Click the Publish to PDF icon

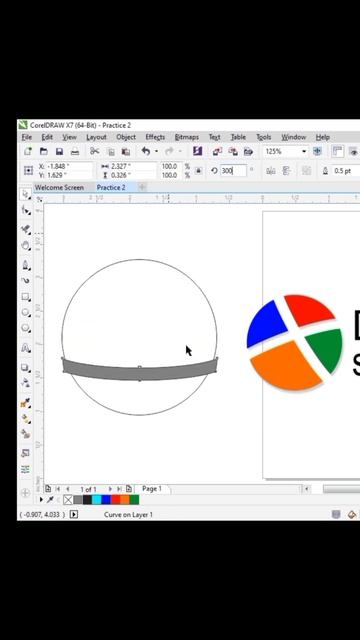coord(248,151)
